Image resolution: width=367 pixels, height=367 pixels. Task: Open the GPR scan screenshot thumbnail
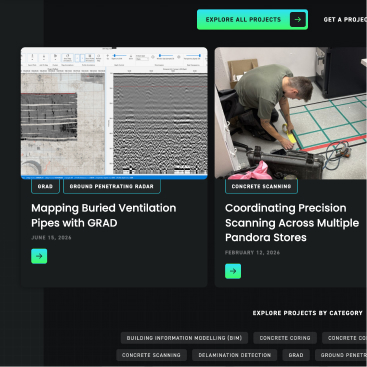point(114,113)
